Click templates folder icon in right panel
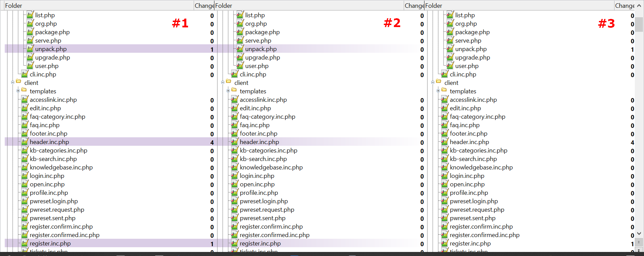 click(444, 90)
